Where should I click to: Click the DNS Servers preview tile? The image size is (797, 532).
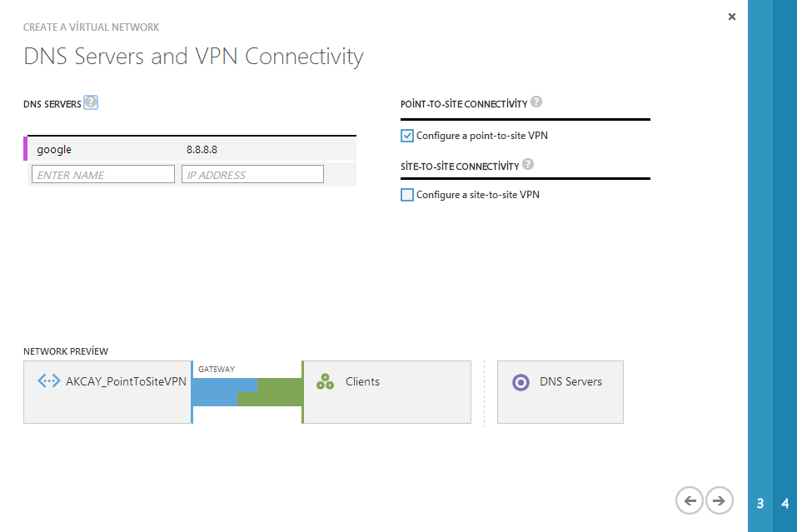point(560,392)
